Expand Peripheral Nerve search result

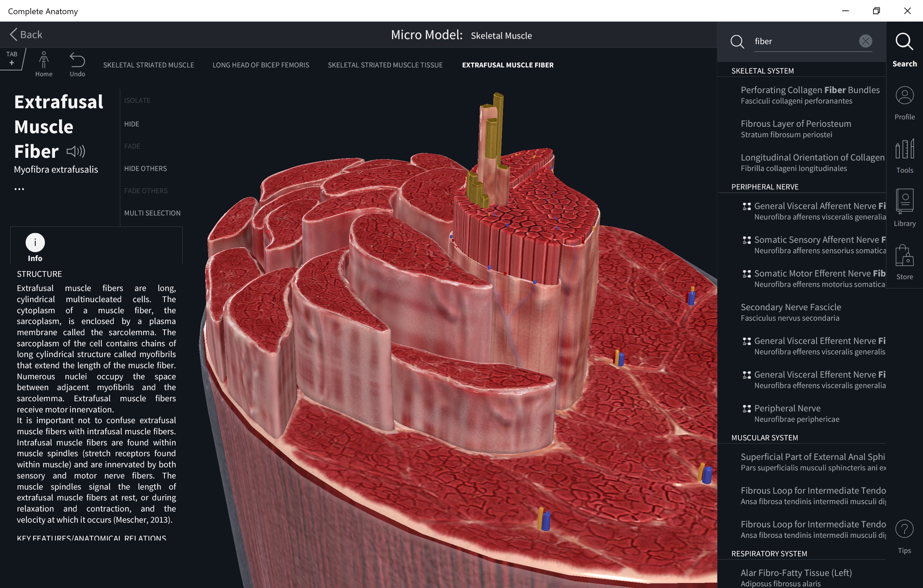(746, 409)
